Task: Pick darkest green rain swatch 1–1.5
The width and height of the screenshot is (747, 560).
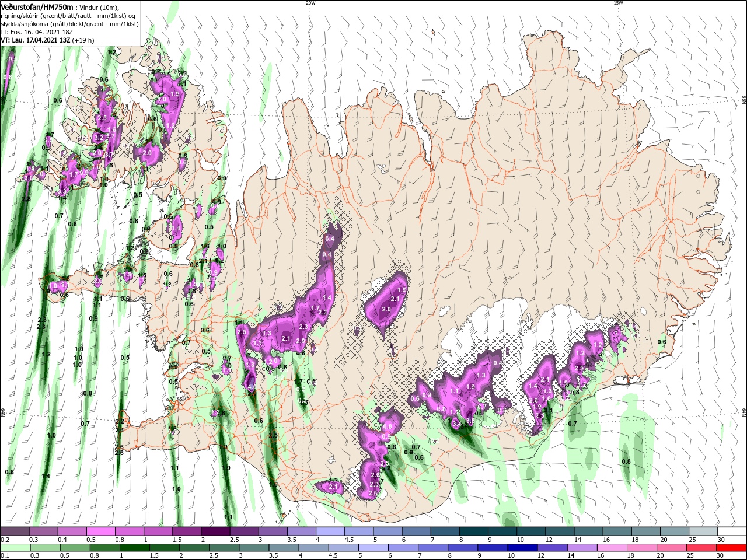Action: 135,547
